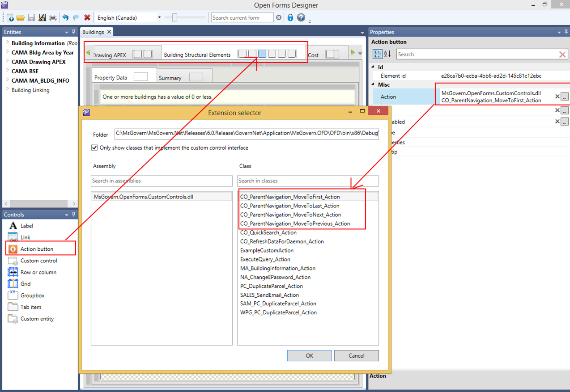Click the Open folder toolbar icon

[21, 18]
